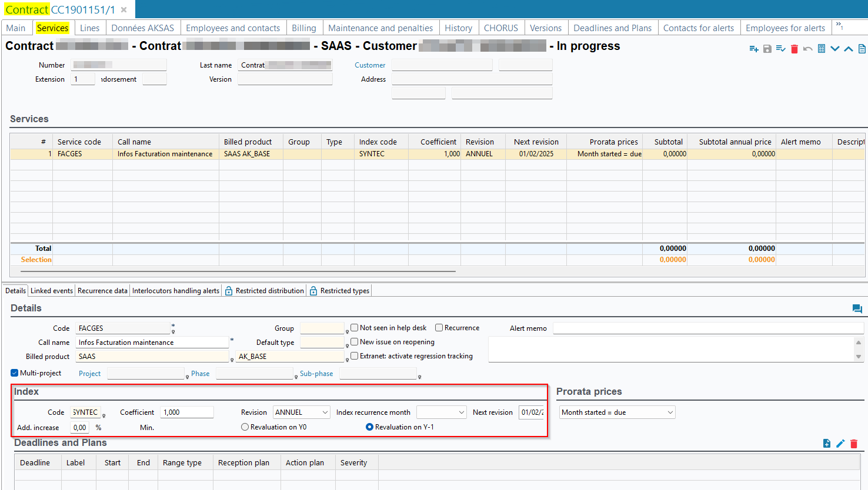
Task: Switch to the Maintenance and penalties tab
Action: pyautogui.click(x=380, y=28)
